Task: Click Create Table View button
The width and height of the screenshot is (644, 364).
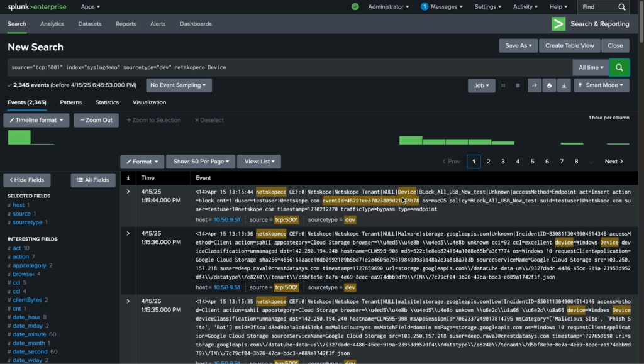Action: (x=569, y=45)
